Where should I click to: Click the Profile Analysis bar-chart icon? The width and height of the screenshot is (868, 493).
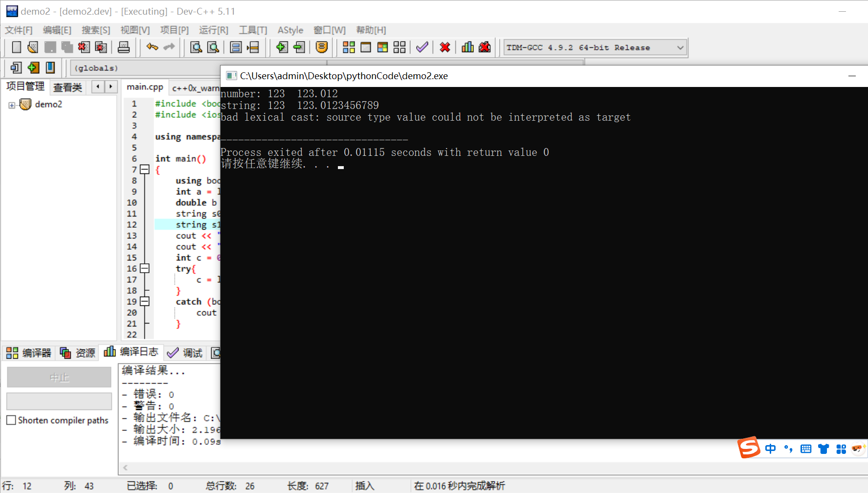click(x=467, y=47)
